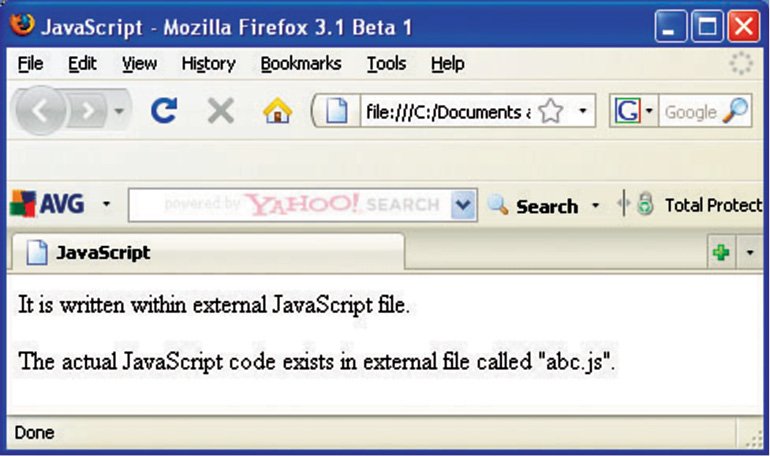Open the search engine selector dropdown
The image size is (770, 456).
[649, 111]
